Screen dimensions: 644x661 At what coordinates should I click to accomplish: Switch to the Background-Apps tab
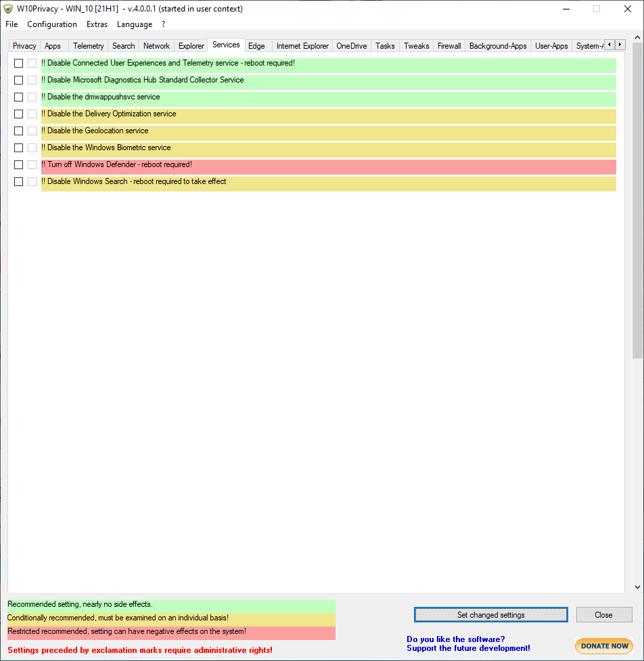pos(498,45)
